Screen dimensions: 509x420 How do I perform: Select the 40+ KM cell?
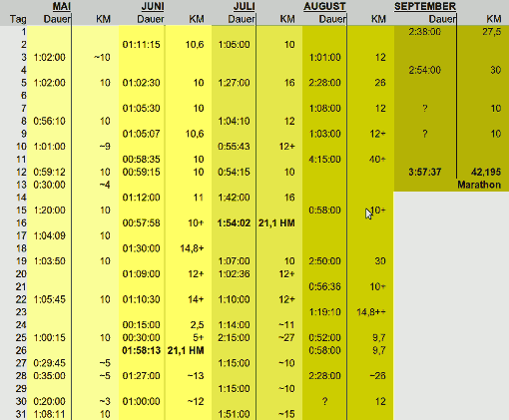[377, 160]
